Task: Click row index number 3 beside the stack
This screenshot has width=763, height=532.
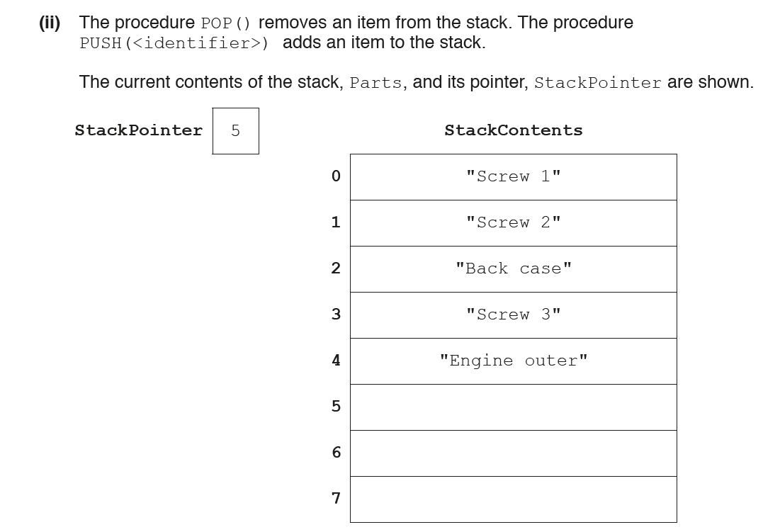Action: (x=336, y=314)
